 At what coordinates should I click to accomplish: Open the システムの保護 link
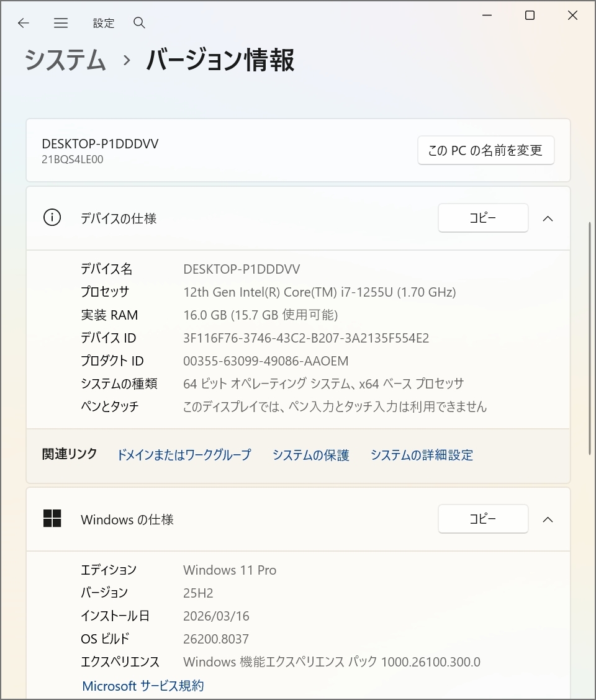pyautogui.click(x=310, y=455)
